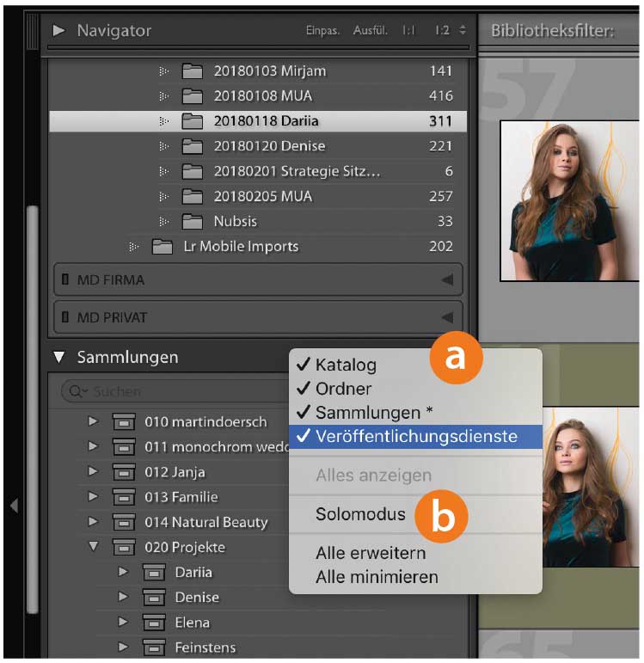Screen dimensions: 644x663
Task: Select photo count 311 of Dariia
Action: pos(440,121)
